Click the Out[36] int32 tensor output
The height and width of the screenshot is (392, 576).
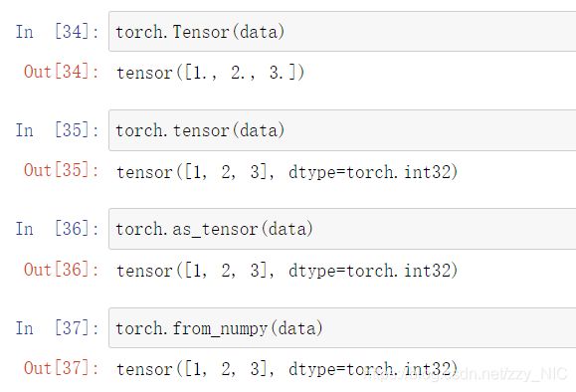click(x=287, y=271)
